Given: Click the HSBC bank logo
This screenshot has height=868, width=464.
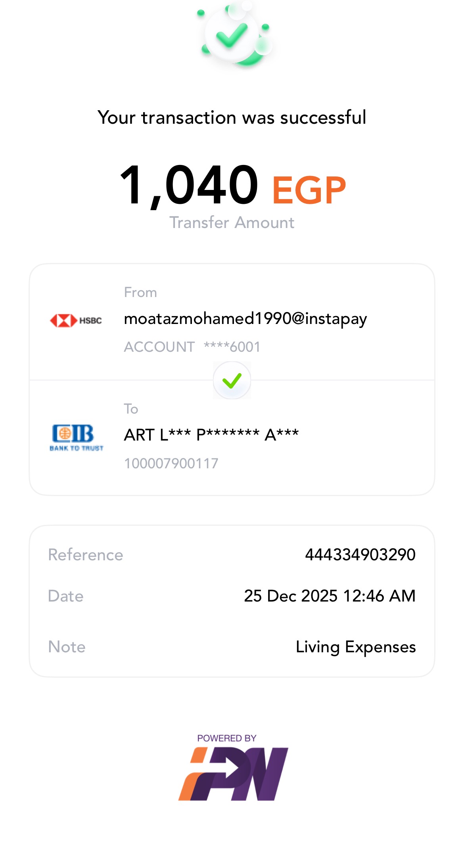Looking at the screenshot, I should 76,320.
